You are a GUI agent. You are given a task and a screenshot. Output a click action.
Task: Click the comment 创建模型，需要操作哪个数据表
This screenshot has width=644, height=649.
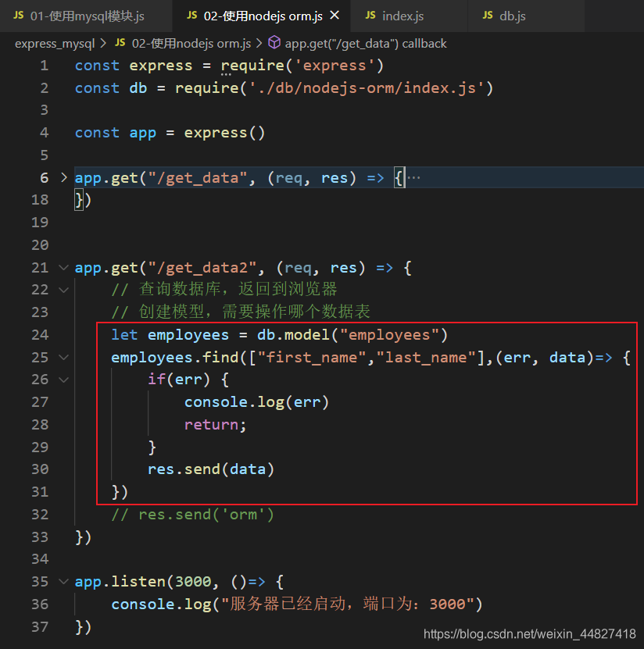point(241,312)
